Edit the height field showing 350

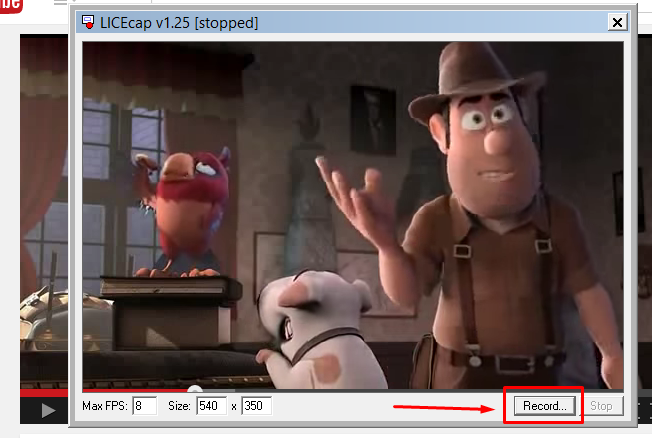257,406
